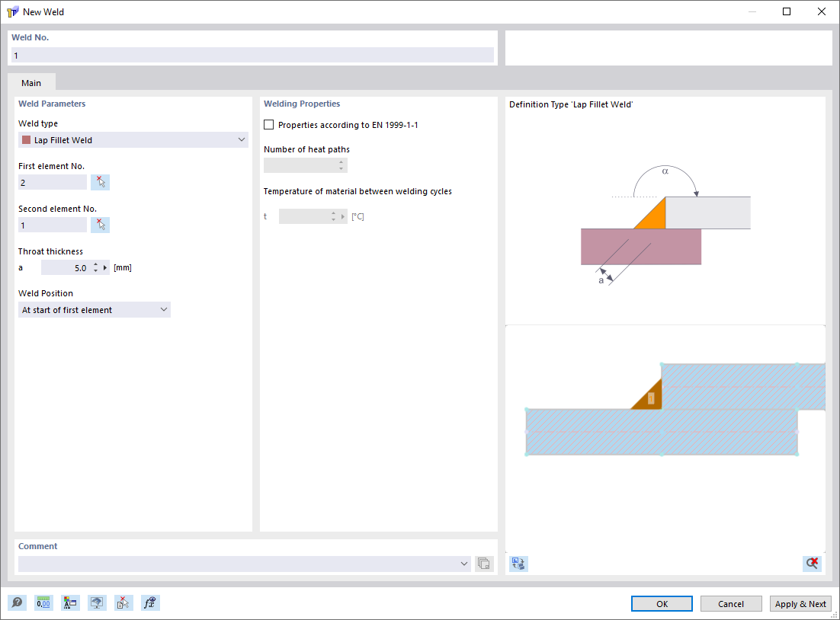The height and width of the screenshot is (620, 840).
Task: Open the formula fx editor icon
Action: [150, 603]
